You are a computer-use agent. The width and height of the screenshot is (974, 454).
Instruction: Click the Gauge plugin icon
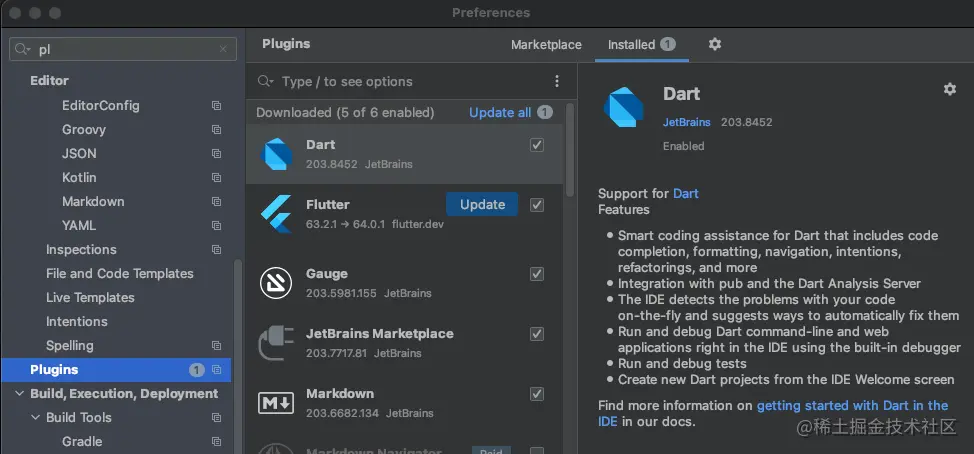coord(276,283)
